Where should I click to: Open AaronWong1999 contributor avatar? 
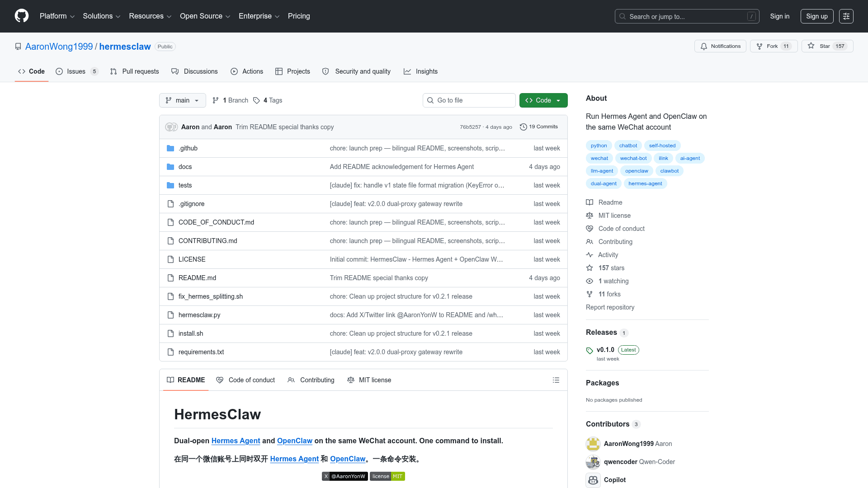tap(593, 444)
